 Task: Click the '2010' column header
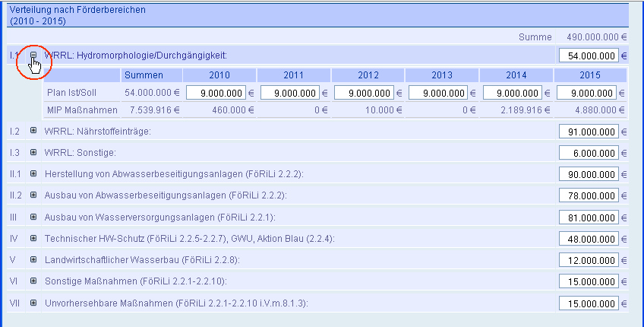pyautogui.click(x=219, y=75)
